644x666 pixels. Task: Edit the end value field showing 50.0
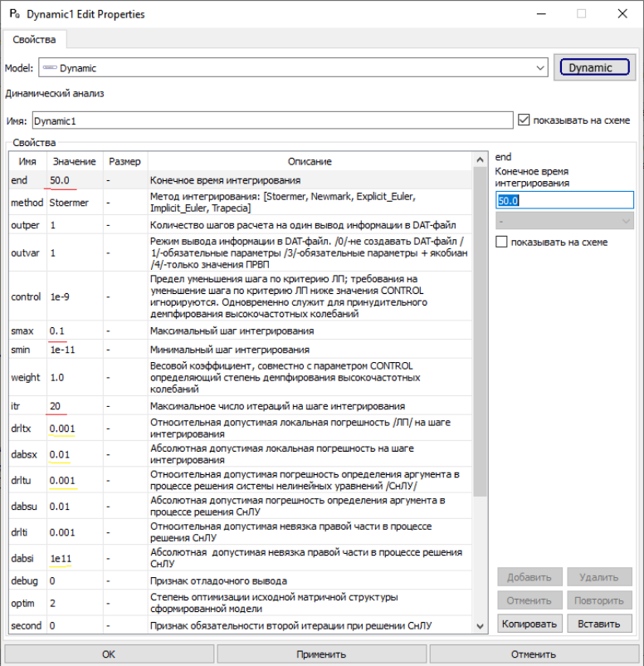(x=564, y=200)
